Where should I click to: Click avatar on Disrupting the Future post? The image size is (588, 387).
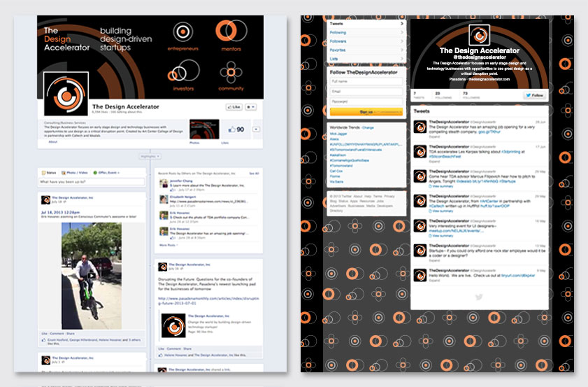[x=162, y=267]
